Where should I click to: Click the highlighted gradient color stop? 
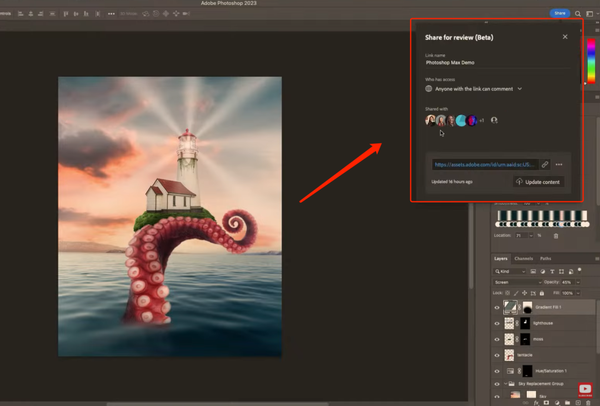point(561,225)
